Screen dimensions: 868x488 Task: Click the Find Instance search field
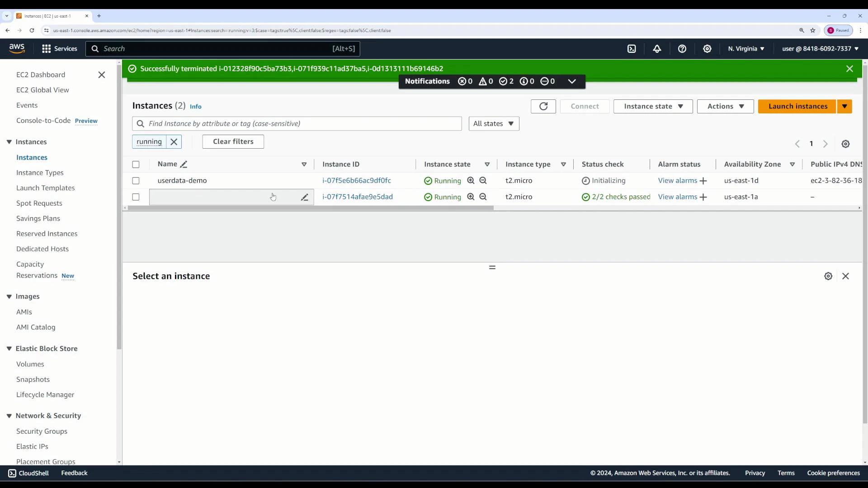(x=297, y=123)
